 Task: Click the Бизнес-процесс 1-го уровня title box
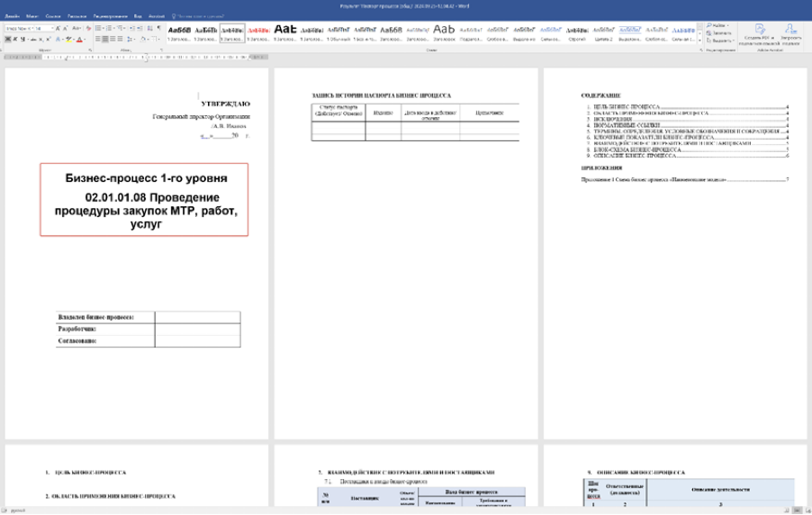coord(143,200)
